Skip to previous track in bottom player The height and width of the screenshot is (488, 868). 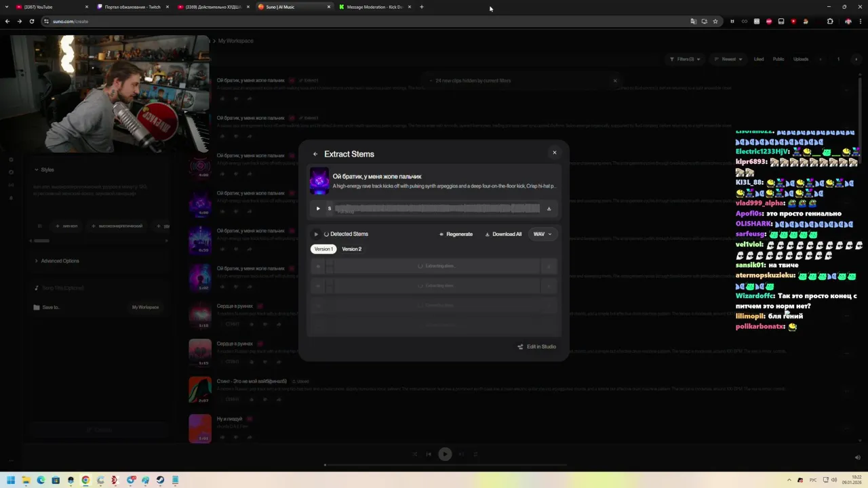pos(429,454)
